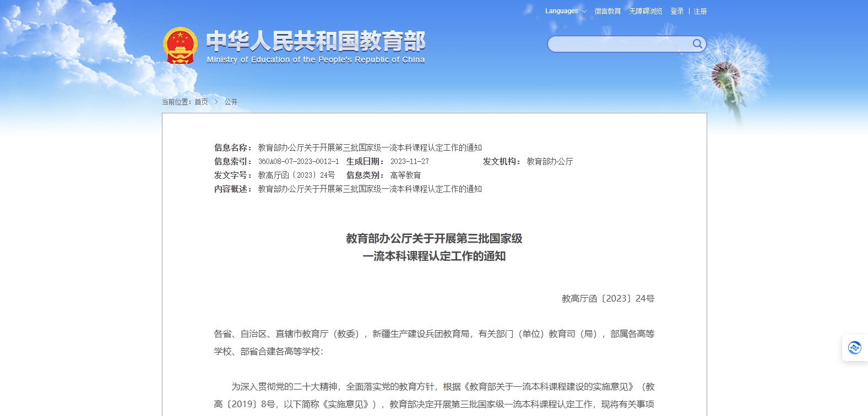
Task: Expand the Languages dropdown arrow
Action: coord(584,12)
